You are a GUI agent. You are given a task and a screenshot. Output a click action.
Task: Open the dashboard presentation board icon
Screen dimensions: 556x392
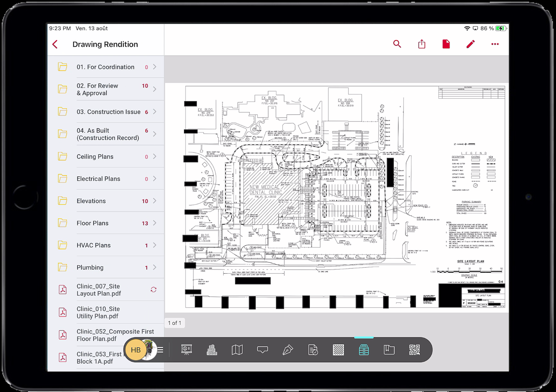pyautogui.click(x=186, y=350)
